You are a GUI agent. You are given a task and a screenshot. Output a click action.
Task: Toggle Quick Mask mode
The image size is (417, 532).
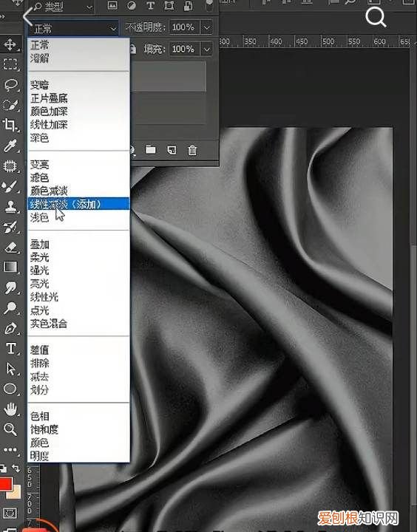[x=10, y=513]
